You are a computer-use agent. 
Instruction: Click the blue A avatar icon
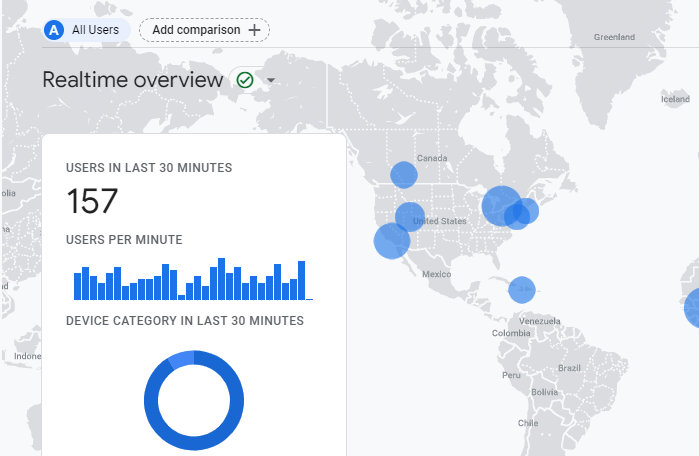(x=54, y=30)
